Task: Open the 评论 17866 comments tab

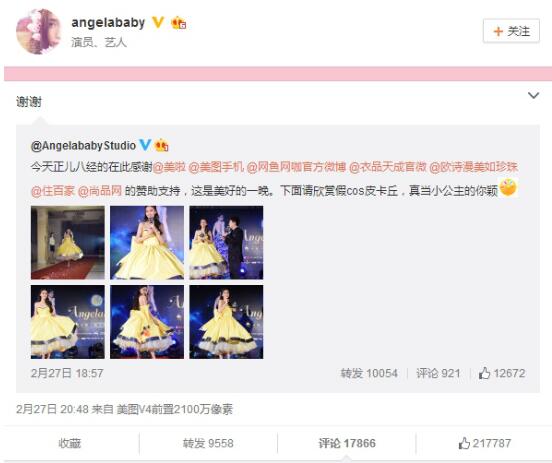Action: coord(347,443)
